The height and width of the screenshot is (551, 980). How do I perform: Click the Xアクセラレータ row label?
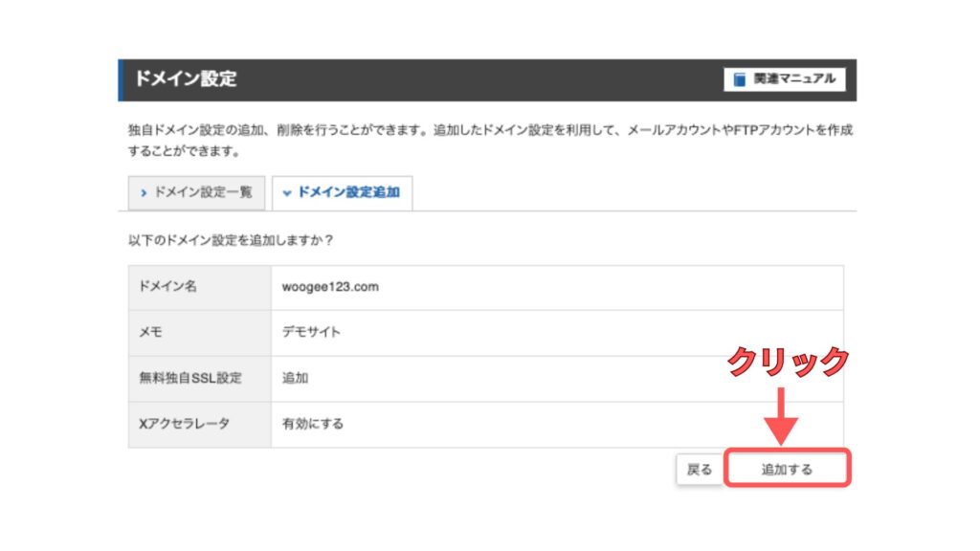tap(184, 424)
